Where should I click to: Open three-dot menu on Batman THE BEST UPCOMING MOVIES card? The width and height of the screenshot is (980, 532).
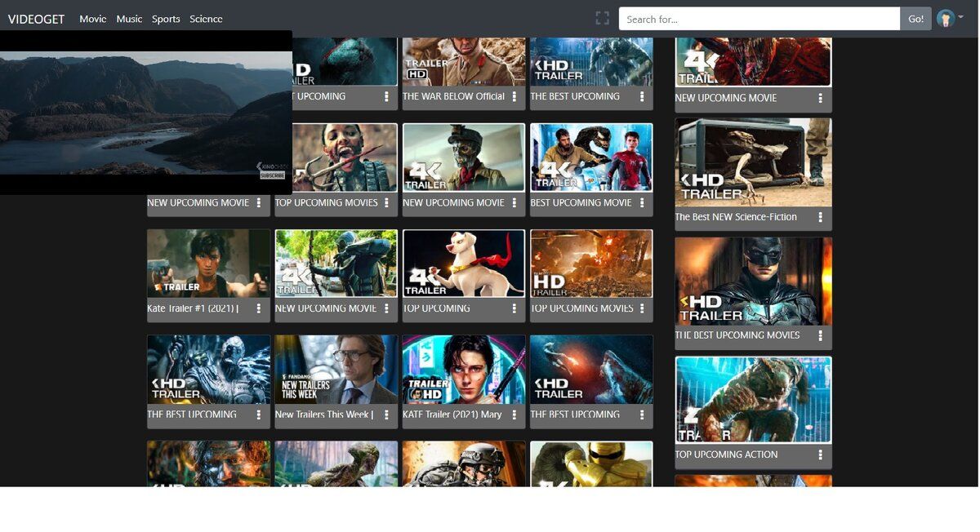821,335
